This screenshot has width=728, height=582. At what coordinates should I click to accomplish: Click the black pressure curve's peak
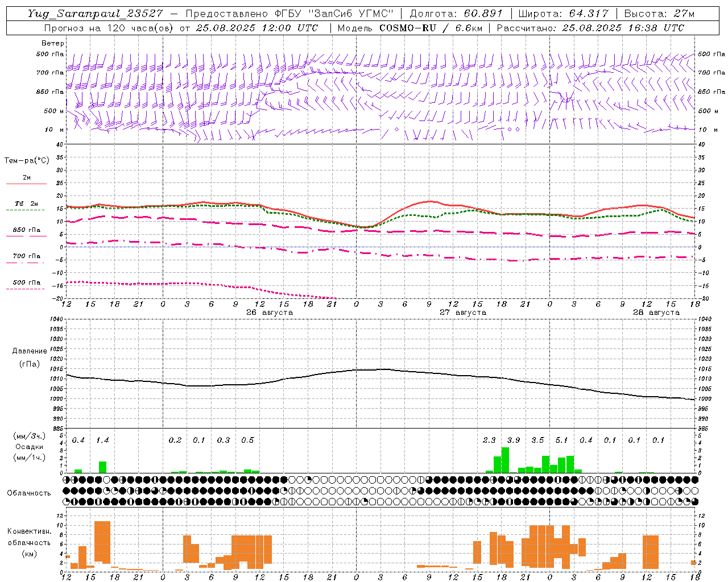point(384,369)
